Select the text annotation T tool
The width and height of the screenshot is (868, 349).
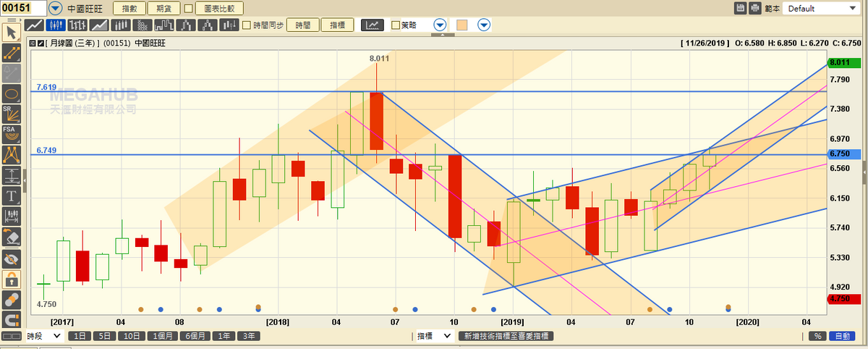[x=11, y=195]
